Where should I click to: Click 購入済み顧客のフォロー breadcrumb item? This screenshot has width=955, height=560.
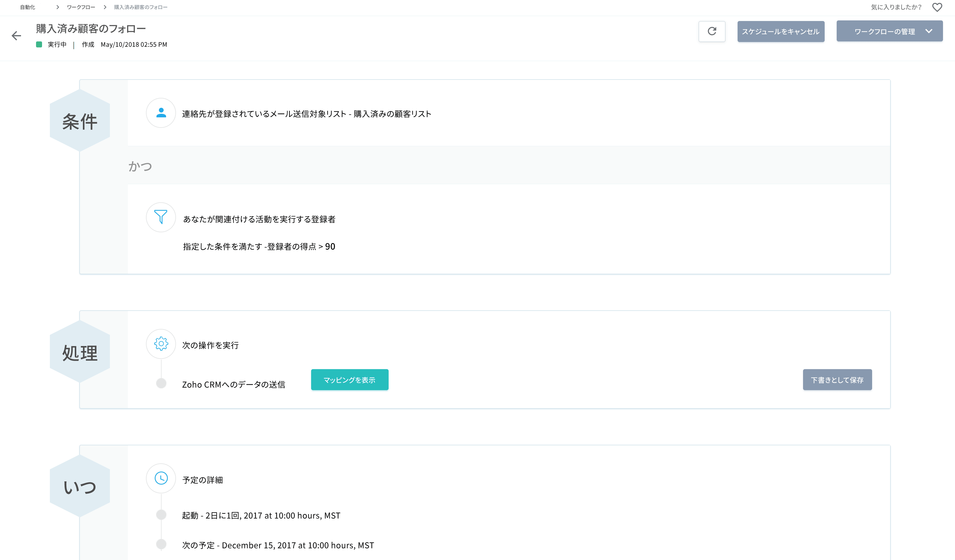141,7
